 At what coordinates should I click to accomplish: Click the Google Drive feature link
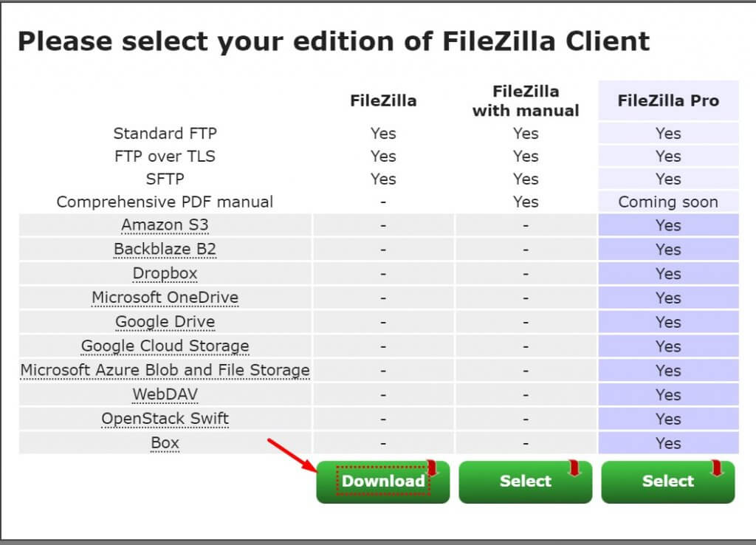165,322
